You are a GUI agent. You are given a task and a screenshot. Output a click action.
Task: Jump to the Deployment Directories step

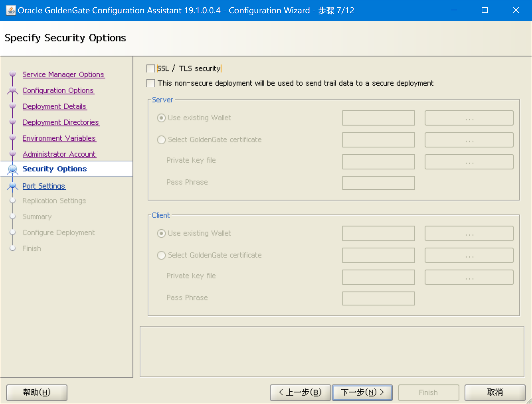61,122
